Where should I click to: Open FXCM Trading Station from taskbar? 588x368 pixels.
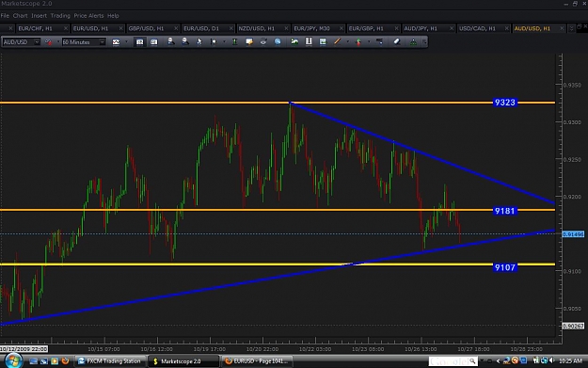click(109, 361)
